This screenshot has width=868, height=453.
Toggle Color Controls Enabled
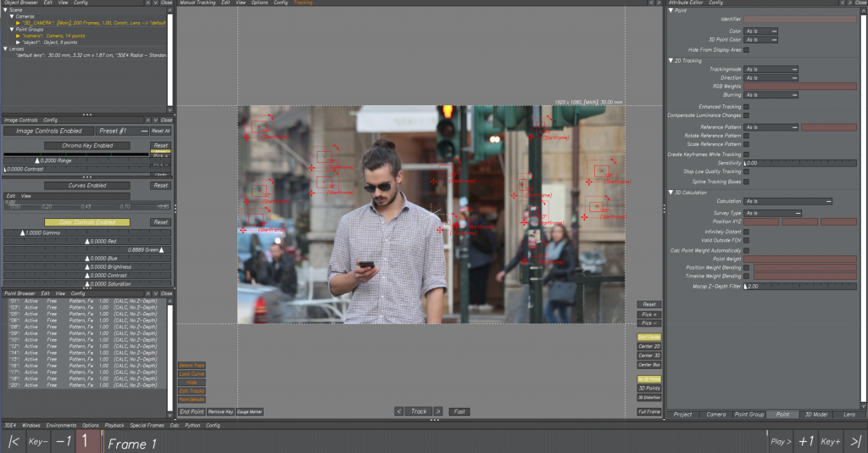(86, 222)
